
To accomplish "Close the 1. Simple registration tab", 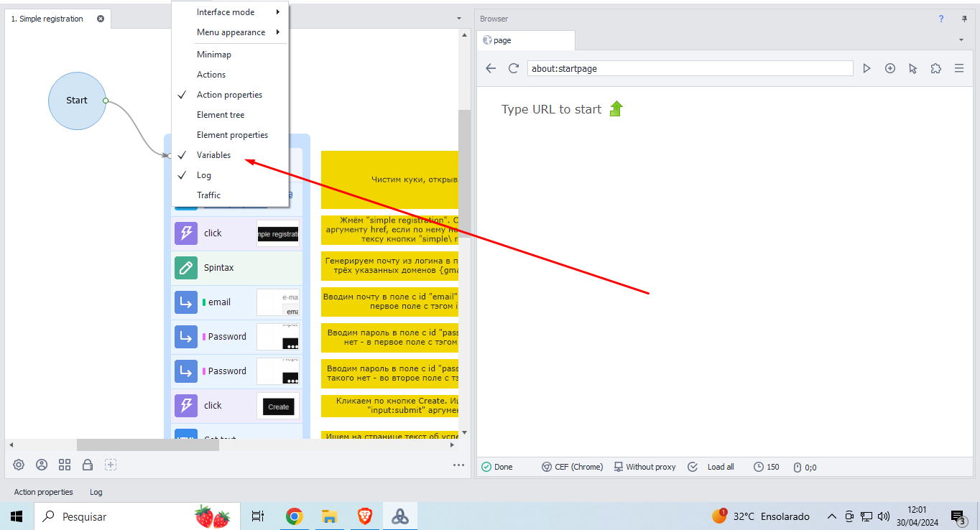I will pyautogui.click(x=101, y=19).
